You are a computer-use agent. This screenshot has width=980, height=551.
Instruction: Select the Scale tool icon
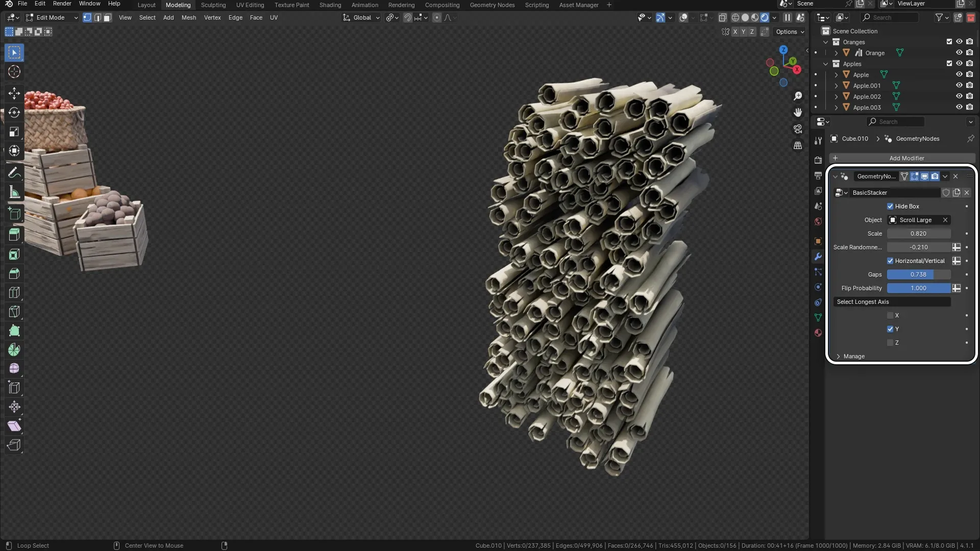pos(14,132)
